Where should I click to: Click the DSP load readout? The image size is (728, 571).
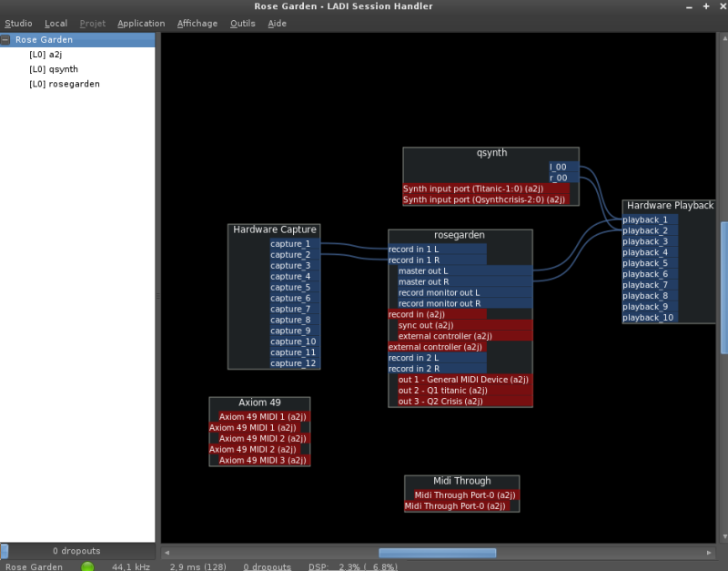tap(353, 566)
